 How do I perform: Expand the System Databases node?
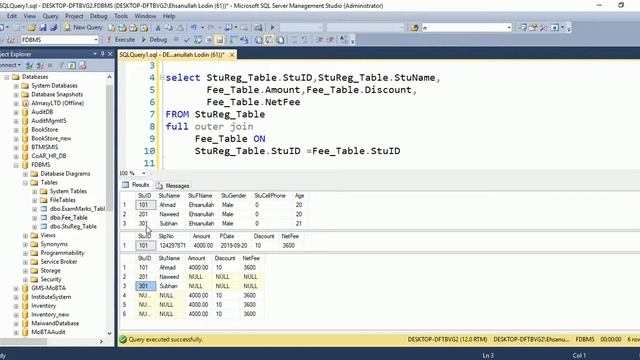pyautogui.click(x=16, y=86)
